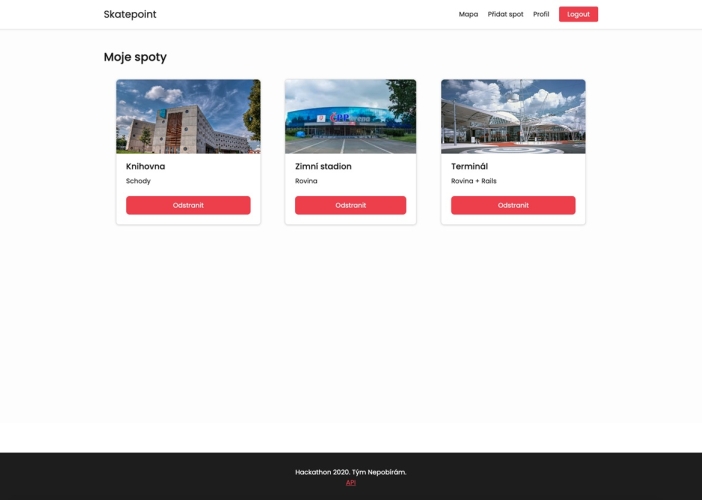This screenshot has height=500, width=702.
Task: Click the red Logout button
Action: 578,14
